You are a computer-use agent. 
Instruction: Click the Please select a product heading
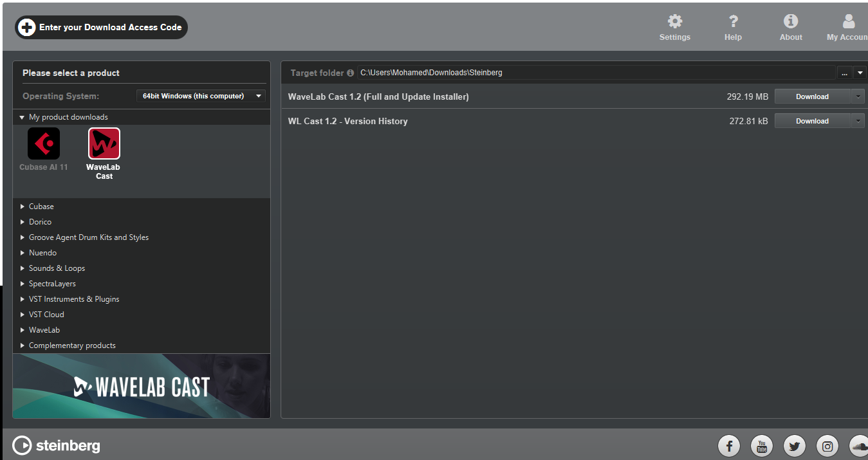coord(71,73)
